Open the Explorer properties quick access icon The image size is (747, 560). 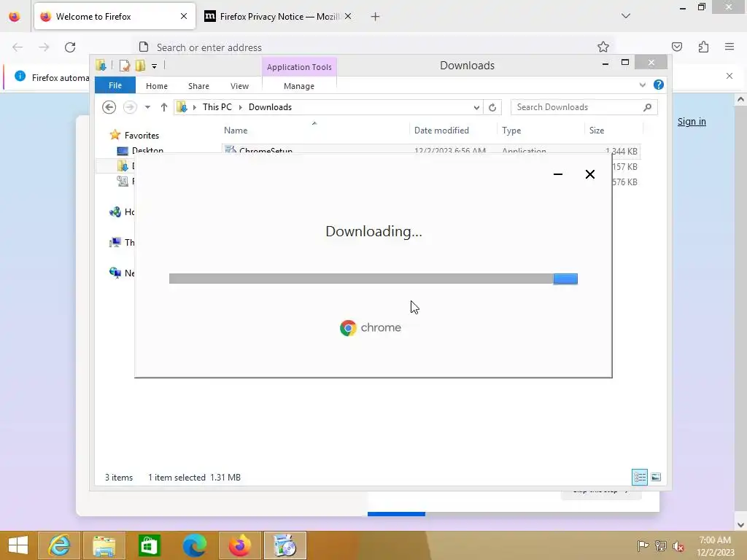click(124, 66)
